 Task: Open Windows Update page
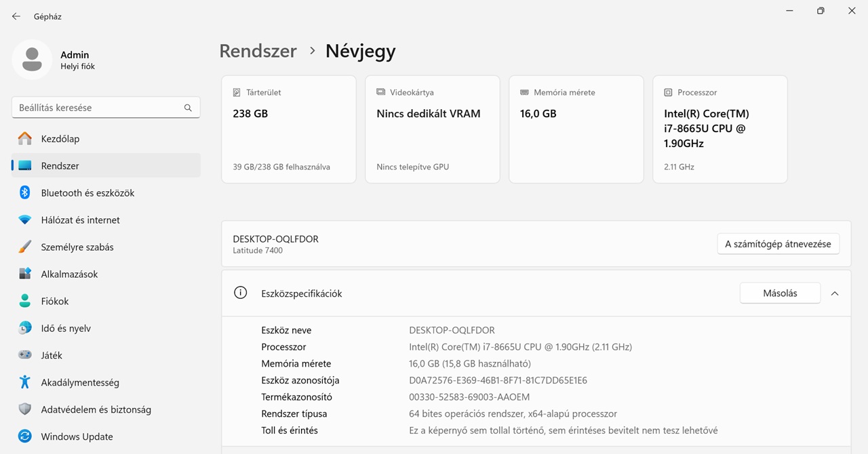click(x=106, y=436)
